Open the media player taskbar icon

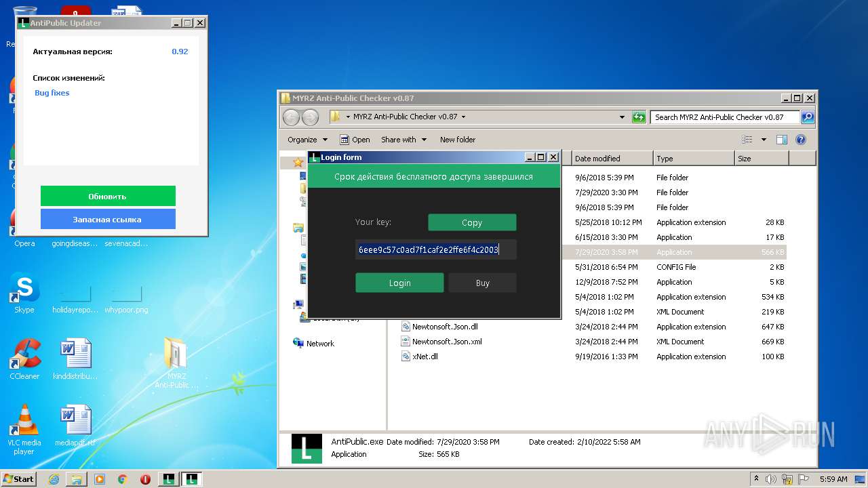tap(100, 479)
